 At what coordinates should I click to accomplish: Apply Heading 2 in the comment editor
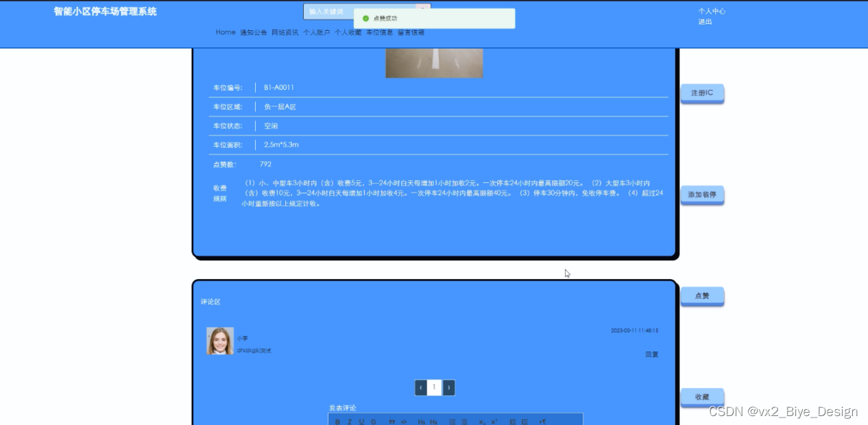click(433, 422)
